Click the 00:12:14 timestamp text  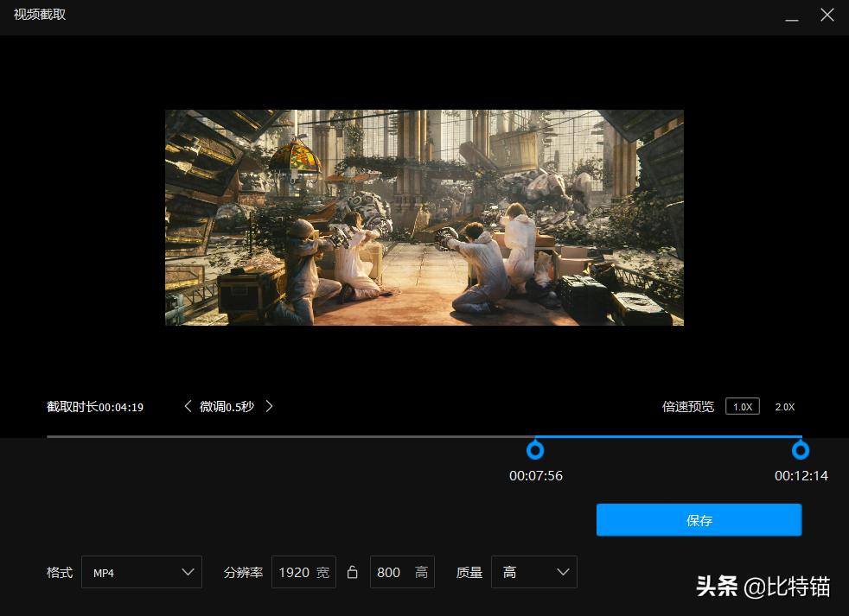tap(801, 475)
